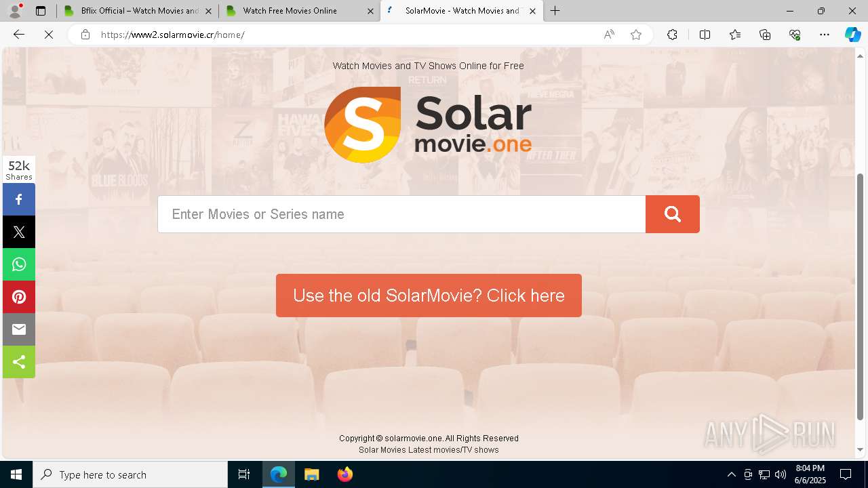The width and height of the screenshot is (868, 488).
Task: Click 'Use the old SolarMovie? Click here' button
Action: 429,296
